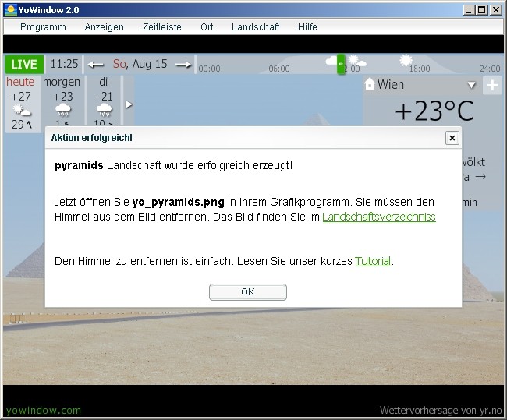Click the green time slider handle
Viewport: 507px width, 420px height.
(x=341, y=65)
